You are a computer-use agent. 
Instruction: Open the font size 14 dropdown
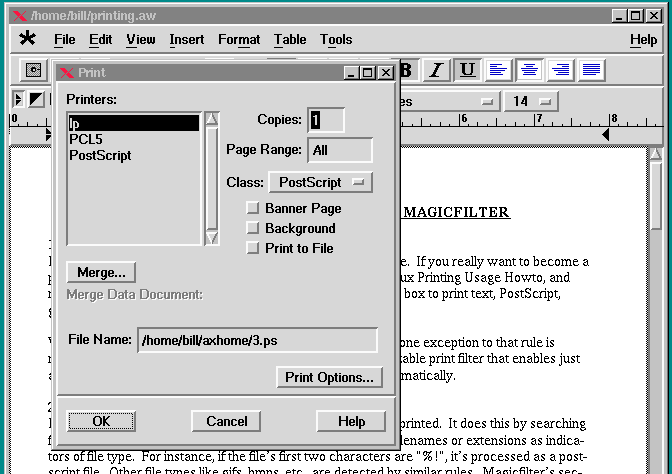531,101
